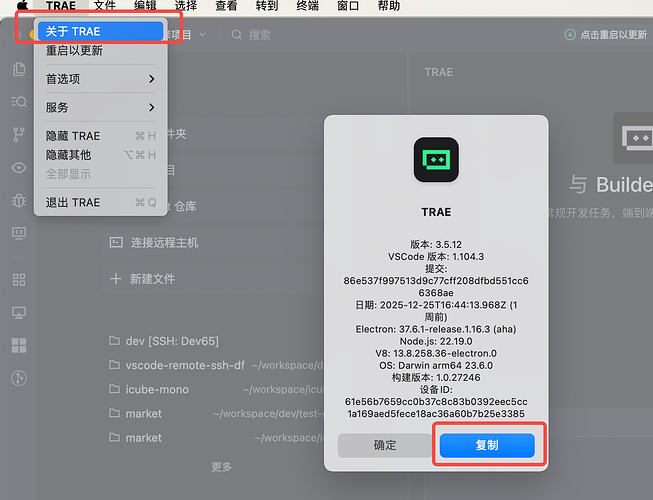Click the 搜索 search field
The image size is (653, 500).
(x=260, y=35)
